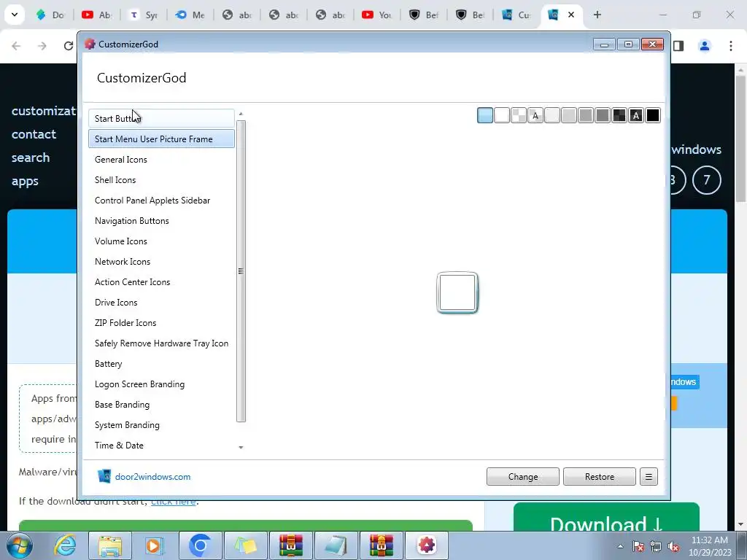
Task: Select the Battery list entry
Action: (x=161, y=365)
